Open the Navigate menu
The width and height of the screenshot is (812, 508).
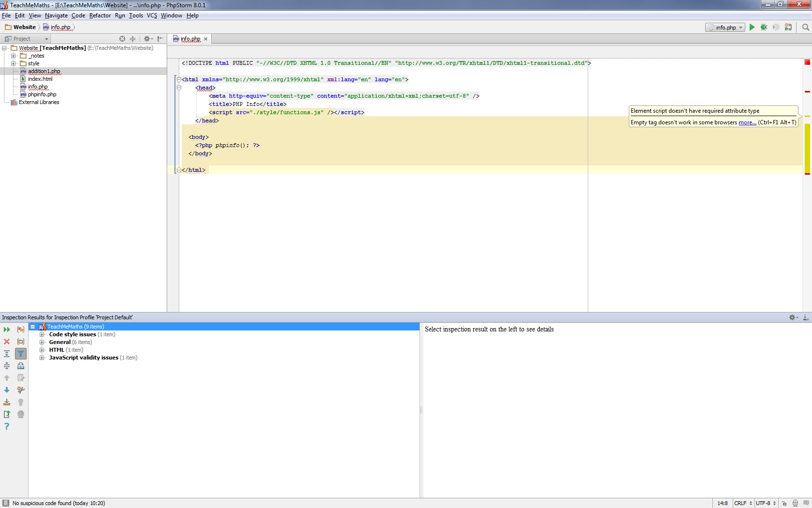(x=56, y=15)
